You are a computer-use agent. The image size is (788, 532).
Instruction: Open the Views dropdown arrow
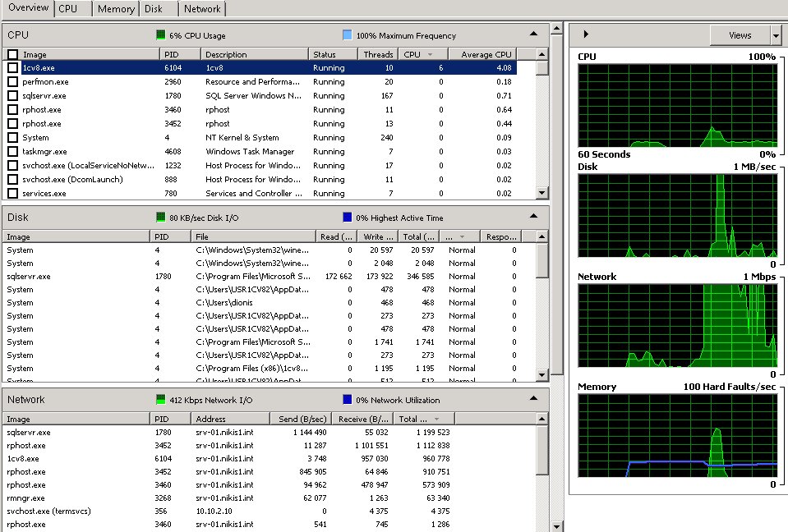776,35
